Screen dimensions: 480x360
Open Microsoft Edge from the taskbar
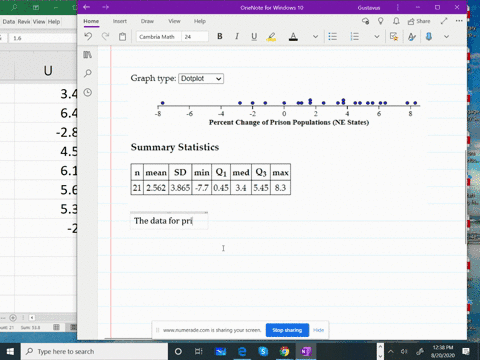click(x=242, y=351)
